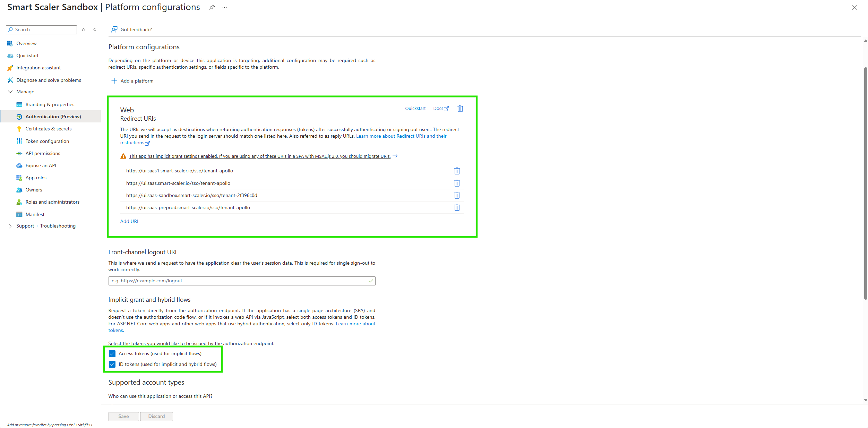Toggle the sidebar expand/collapse-all control
The width and height of the screenshot is (868, 428).
pos(83,30)
